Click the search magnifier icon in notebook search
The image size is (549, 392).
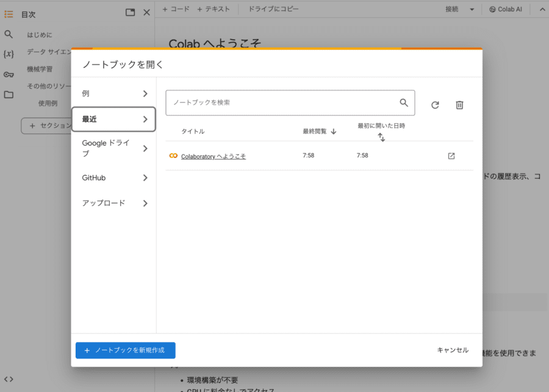coord(404,102)
